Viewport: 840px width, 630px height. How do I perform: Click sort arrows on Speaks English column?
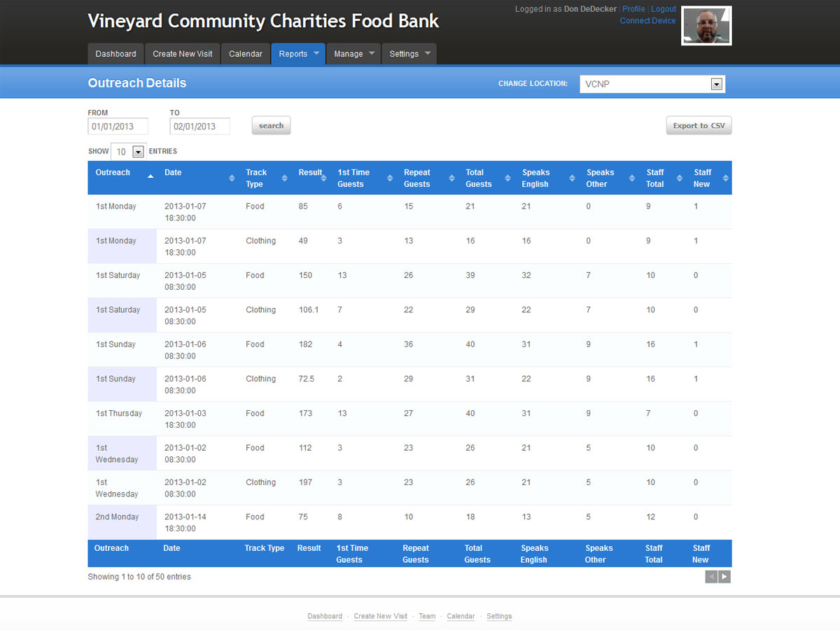point(572,178)
